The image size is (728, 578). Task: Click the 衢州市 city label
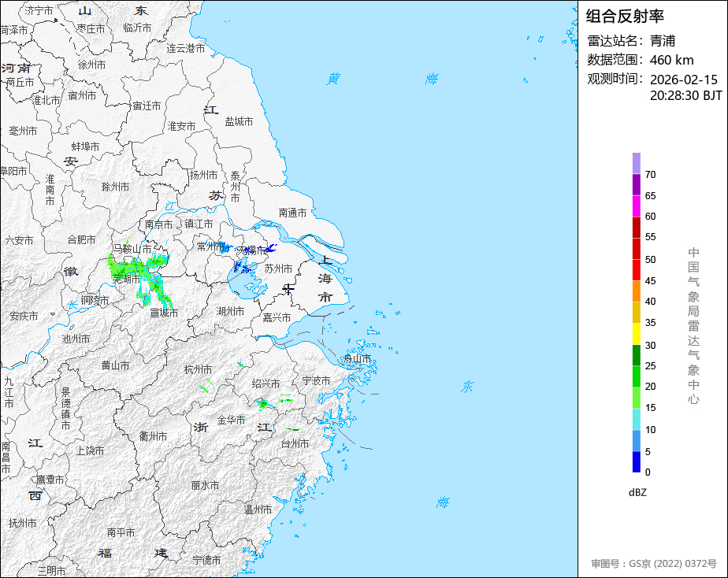click(x=153, y=436)
